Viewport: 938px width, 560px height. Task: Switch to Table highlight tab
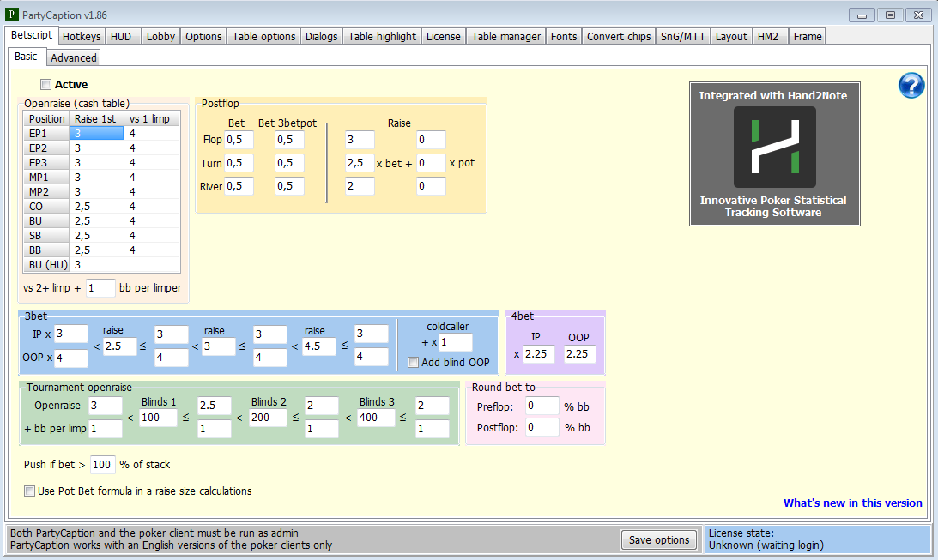pos(382,37)
